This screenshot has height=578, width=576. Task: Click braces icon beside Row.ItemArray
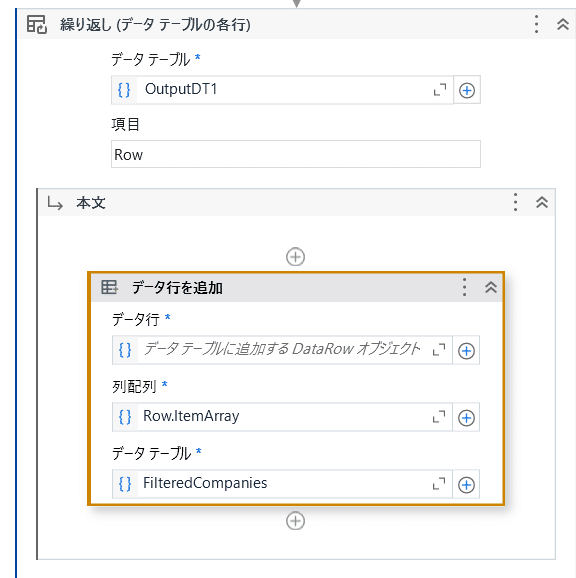pos(125,417)
